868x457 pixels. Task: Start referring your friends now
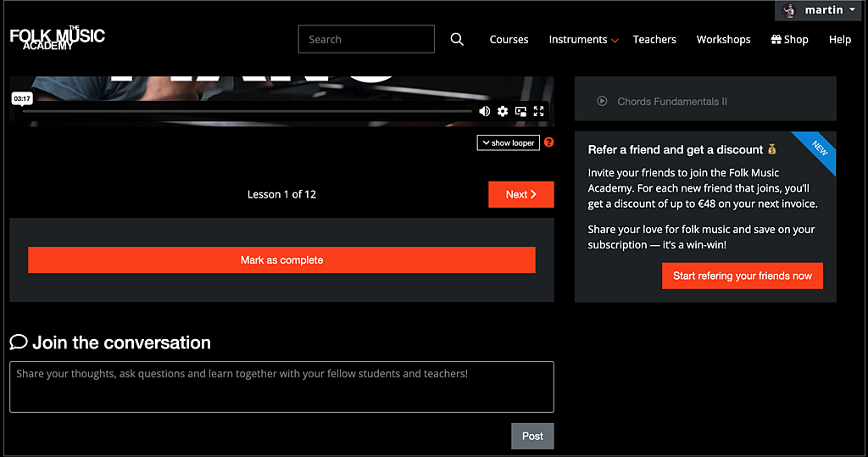pos(742,276)
